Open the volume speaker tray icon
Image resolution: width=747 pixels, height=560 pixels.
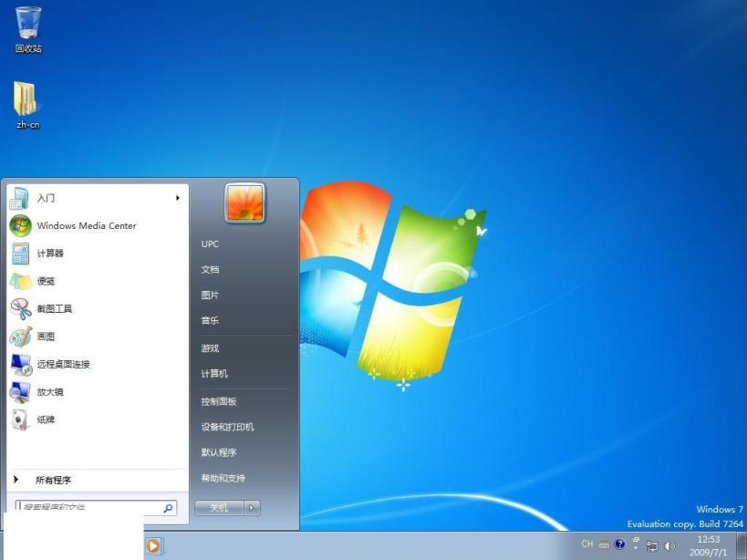tap(669, 546)
